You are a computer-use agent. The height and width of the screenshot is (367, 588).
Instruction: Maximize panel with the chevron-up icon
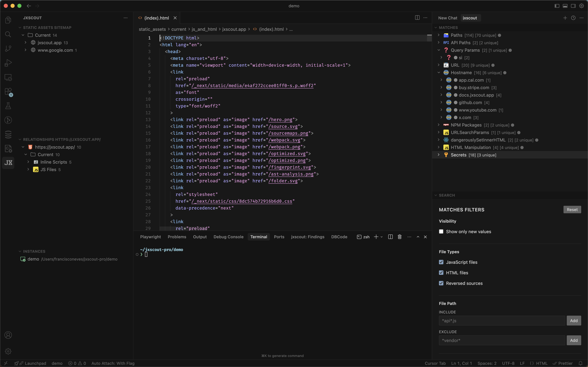coord(418,237)
